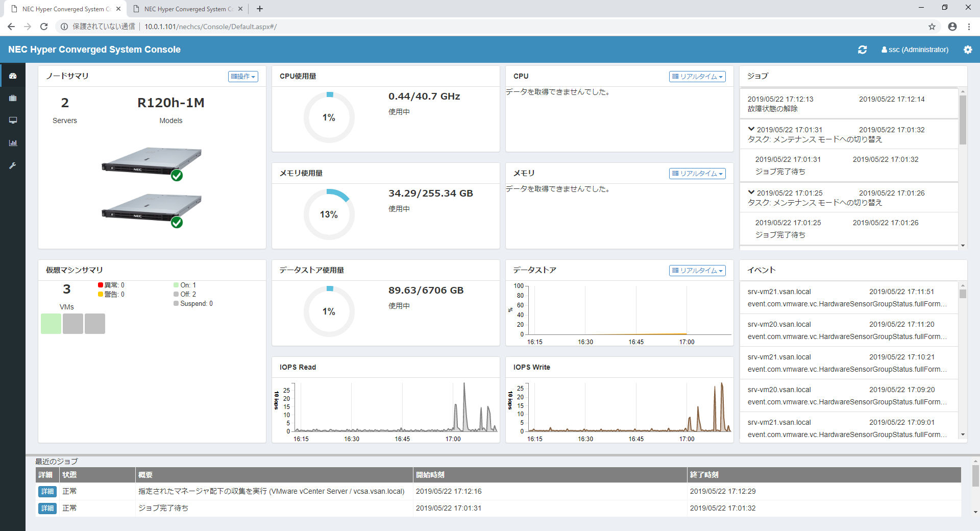Click the bottom server green status check

tap(177, 222)
